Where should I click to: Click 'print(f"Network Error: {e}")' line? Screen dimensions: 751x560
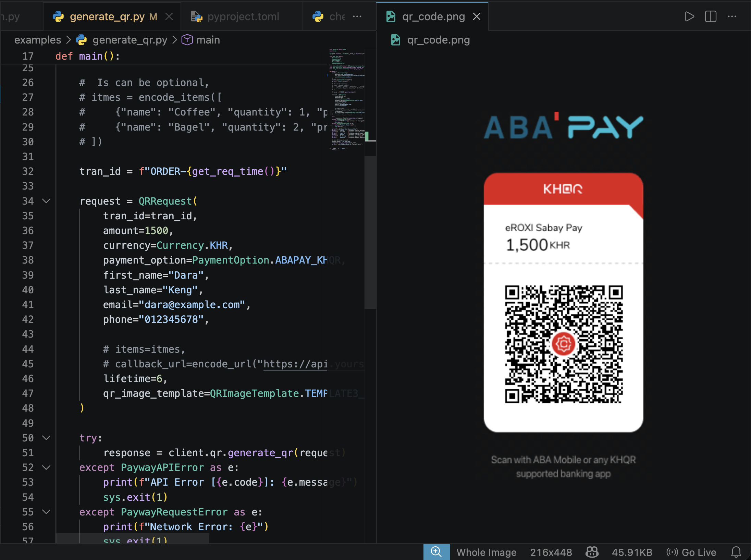pyautogui.click(x=186, y=526)
